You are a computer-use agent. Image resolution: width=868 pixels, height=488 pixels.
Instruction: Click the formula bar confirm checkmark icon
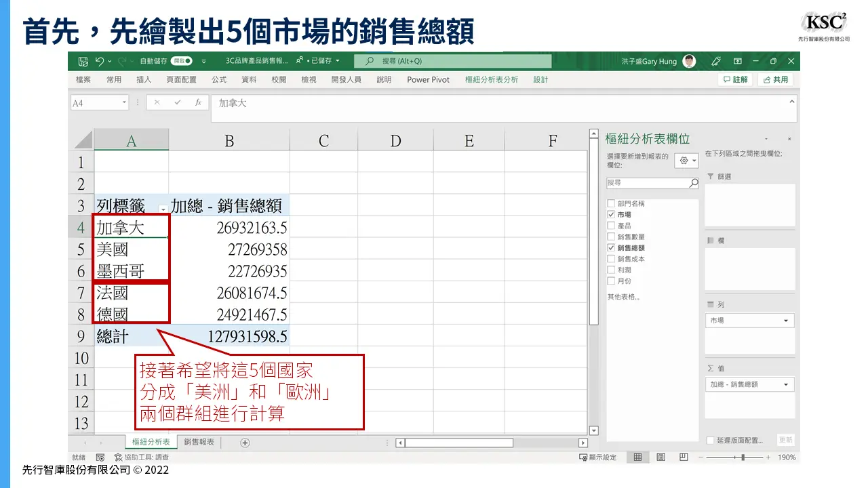[x=178, y=103]
